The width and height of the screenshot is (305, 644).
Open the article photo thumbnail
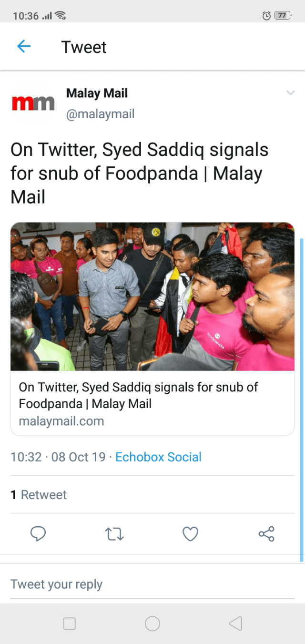tap(152, 296)
